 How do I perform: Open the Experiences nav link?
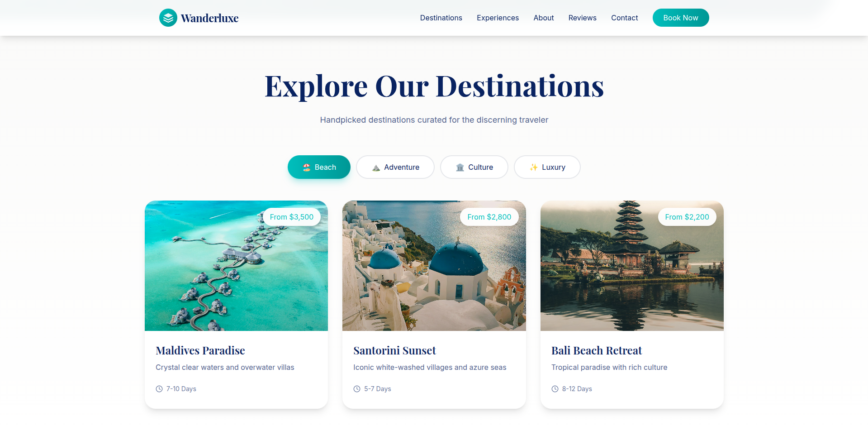498,18
